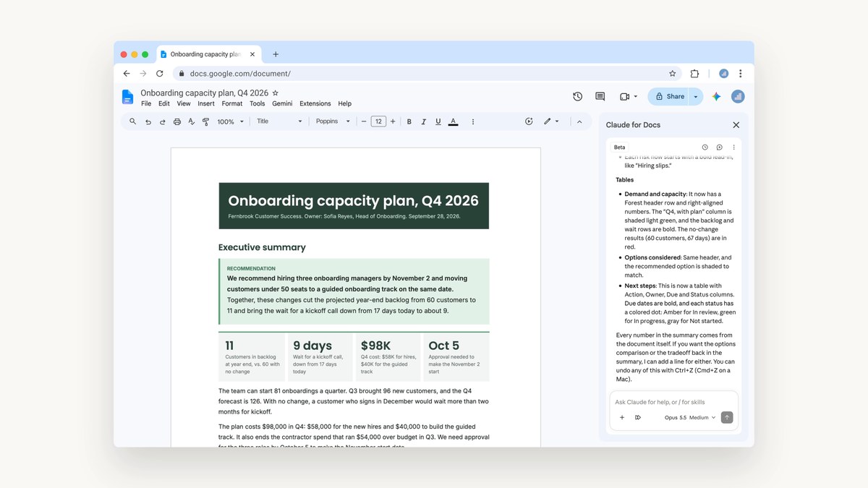868x488 pixels.
Task: Open chat history in Claude panel
Action: coord(705,147)
